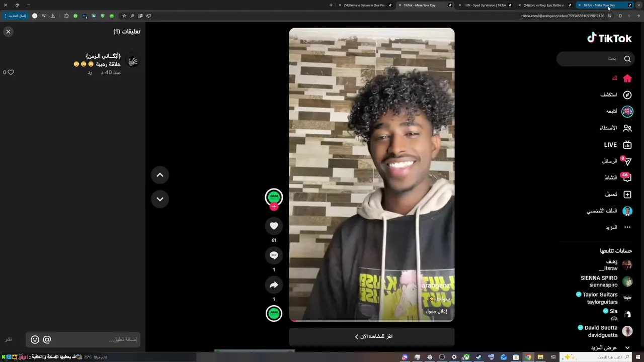Switch to Zoro vs King Epic Battle tab
This screenshot has width=644, height=362.
click(544, 5)
